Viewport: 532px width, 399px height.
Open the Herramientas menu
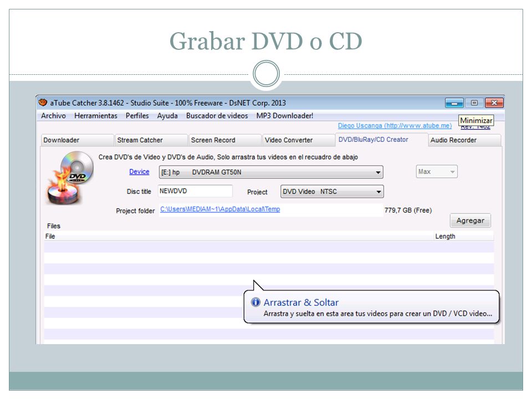96,116
